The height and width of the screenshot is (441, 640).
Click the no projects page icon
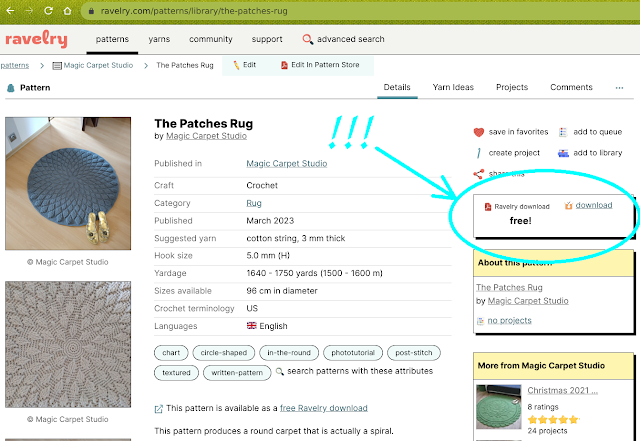pyautogui.click(x=480, y=321)
